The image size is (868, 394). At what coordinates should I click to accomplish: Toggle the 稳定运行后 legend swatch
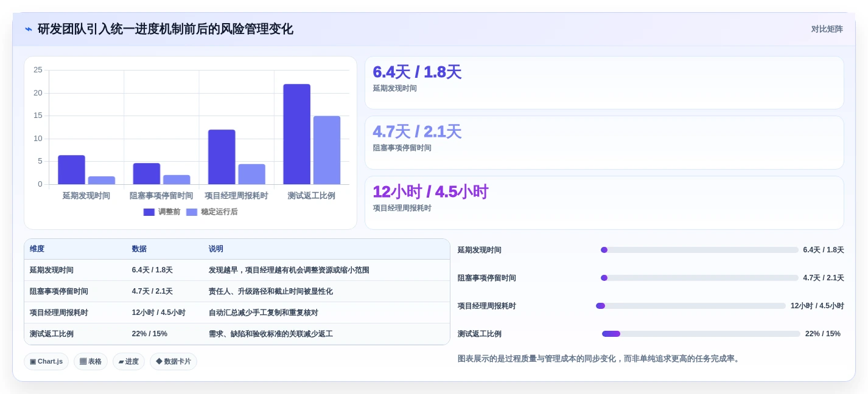(192, 212)
